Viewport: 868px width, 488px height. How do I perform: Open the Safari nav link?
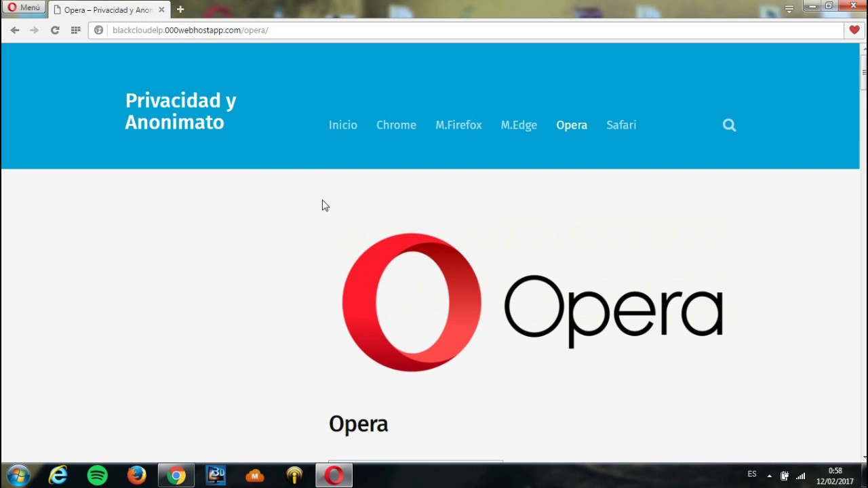[621, 125]
